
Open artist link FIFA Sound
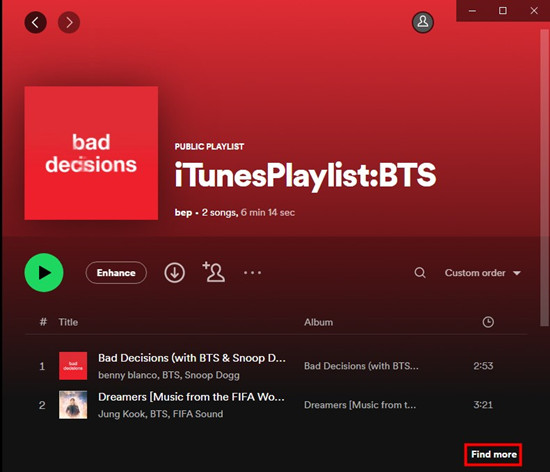(x=198, y=414)
